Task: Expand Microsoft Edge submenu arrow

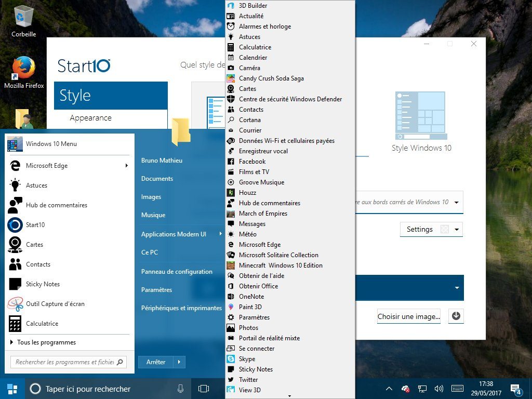Action: pyautogui.click(x=127, y=166)
